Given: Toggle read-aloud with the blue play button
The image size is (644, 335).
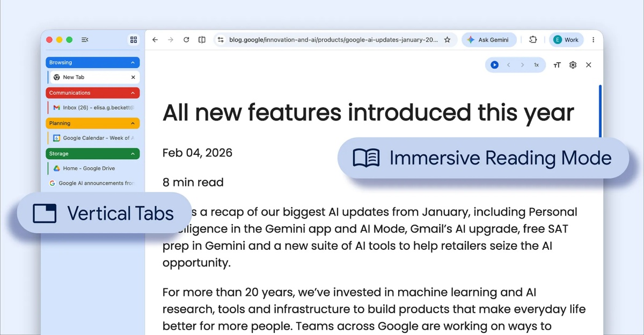Looking at the screenshot, I should (x=494, y=64).
